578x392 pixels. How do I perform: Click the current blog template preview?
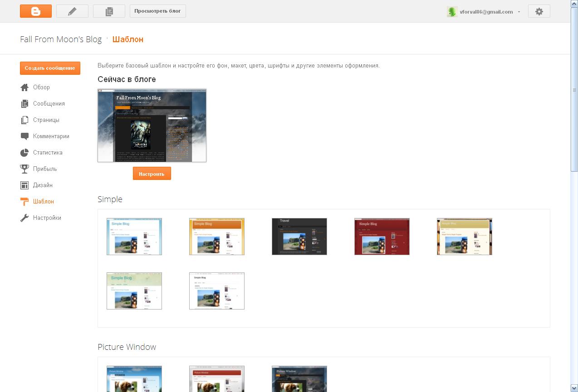152,126
